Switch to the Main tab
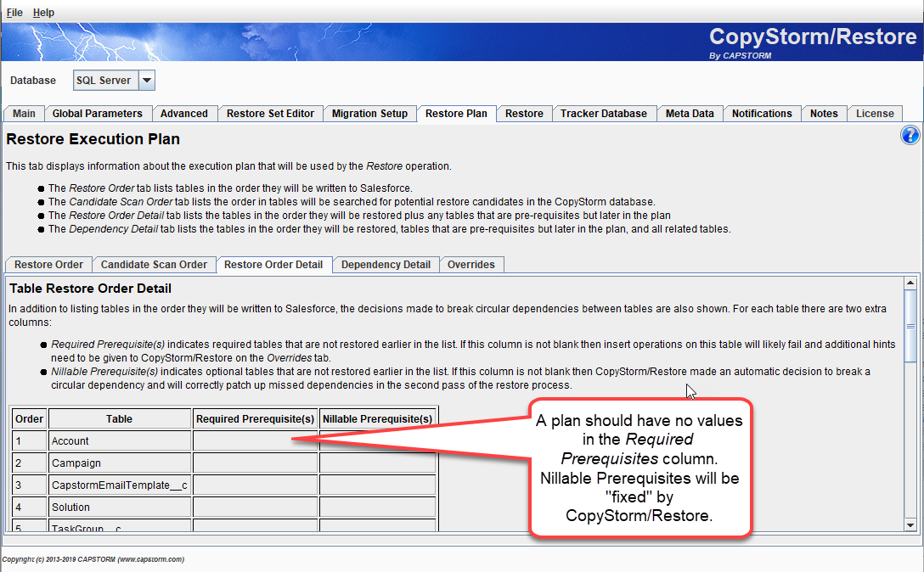The height and width of the screenshot is (572, 924). (24, 114)
